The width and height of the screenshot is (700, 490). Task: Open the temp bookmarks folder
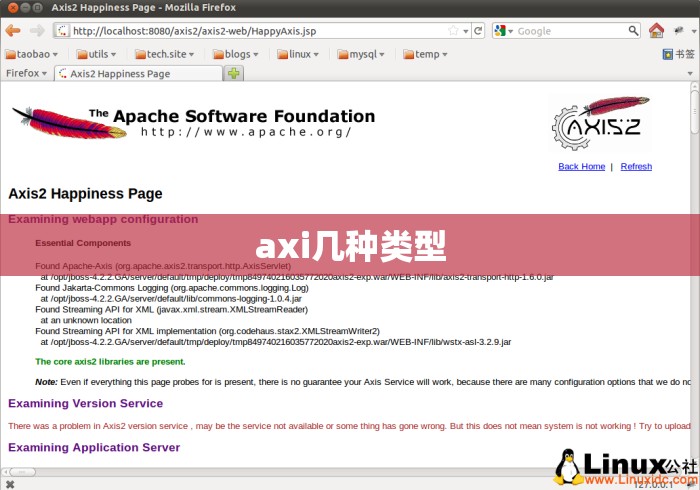(x=425, y=54)
